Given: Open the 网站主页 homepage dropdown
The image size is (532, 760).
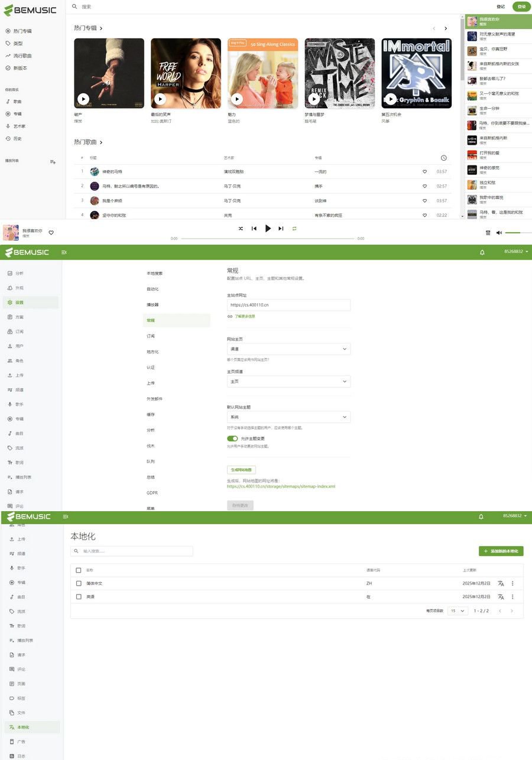Looking at the screenshot, I should tap(288, 349).
